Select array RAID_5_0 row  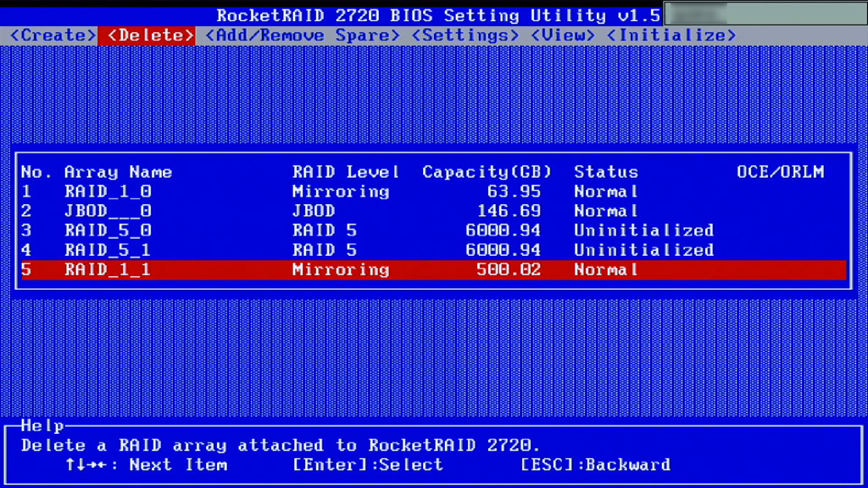click(433, 230)
